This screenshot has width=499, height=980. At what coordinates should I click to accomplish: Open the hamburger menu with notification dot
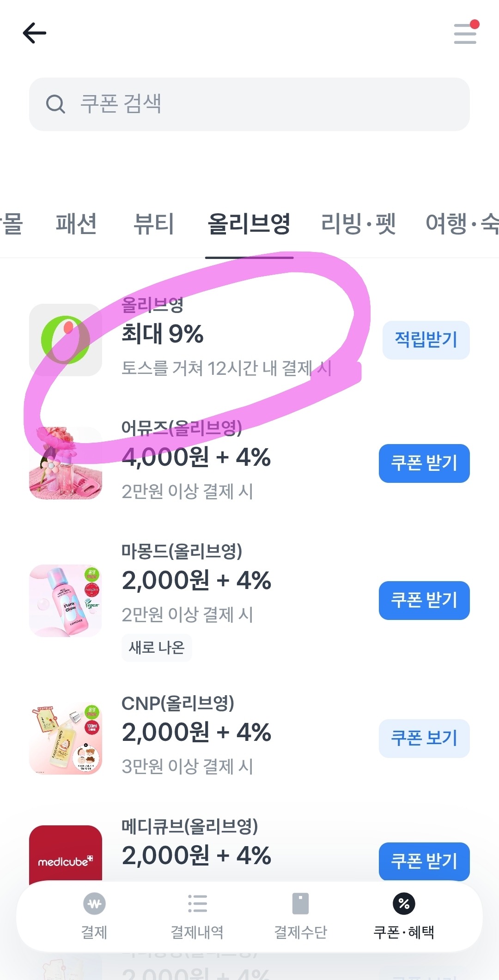(465, 33)
